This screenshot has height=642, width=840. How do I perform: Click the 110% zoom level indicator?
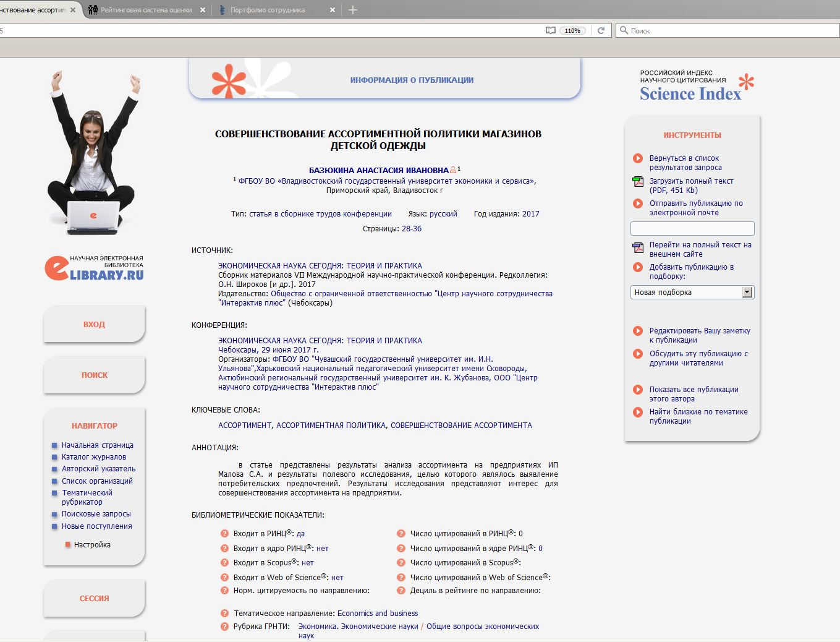[x=573, y=30]
